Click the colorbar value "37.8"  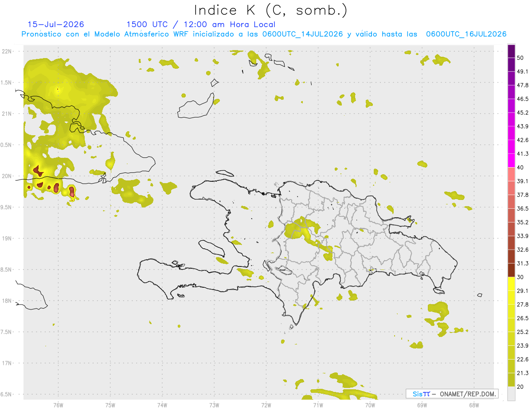[523, 195]
